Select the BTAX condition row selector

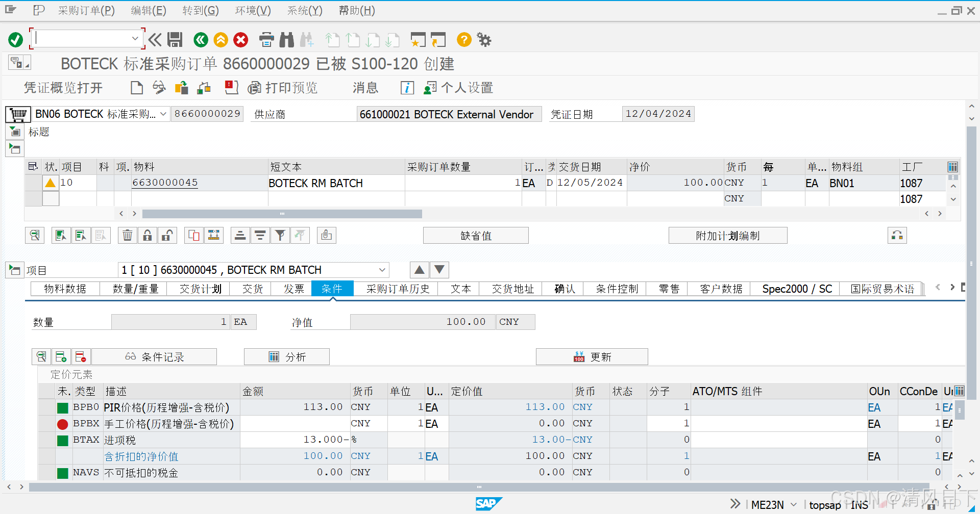(46, 440)
